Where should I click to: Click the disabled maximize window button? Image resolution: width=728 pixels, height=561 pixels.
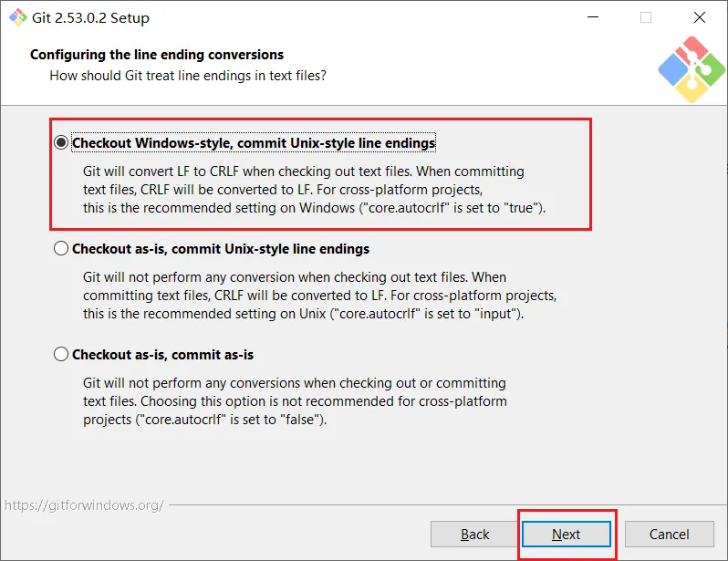[x=646, y=17]
